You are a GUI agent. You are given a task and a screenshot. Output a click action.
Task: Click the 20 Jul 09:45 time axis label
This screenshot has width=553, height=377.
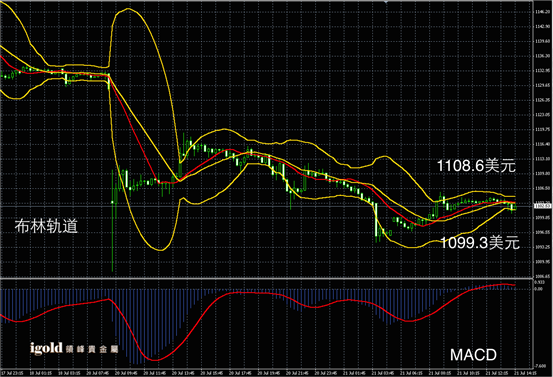pyautogui.click(x=126, y=373)
